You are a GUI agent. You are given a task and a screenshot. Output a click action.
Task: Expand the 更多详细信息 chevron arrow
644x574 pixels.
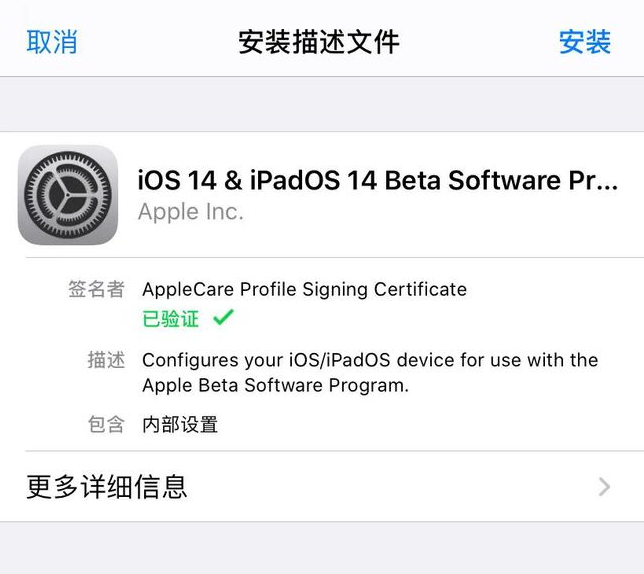pyautogui.click(x=604, y=487)
